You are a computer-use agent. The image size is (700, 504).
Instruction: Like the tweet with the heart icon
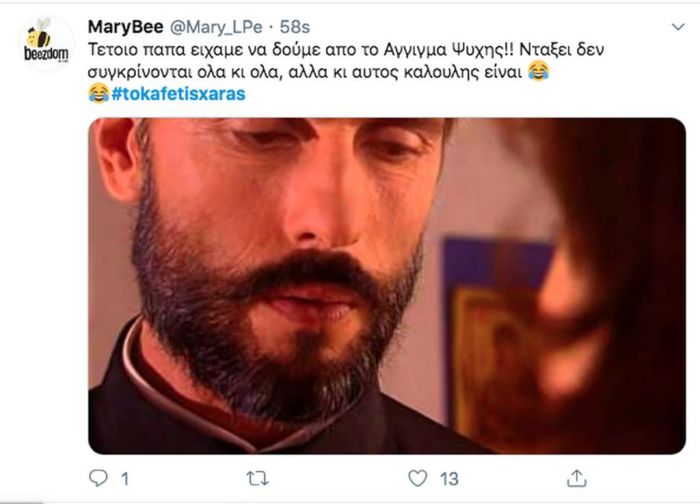(x=417, y=479)
